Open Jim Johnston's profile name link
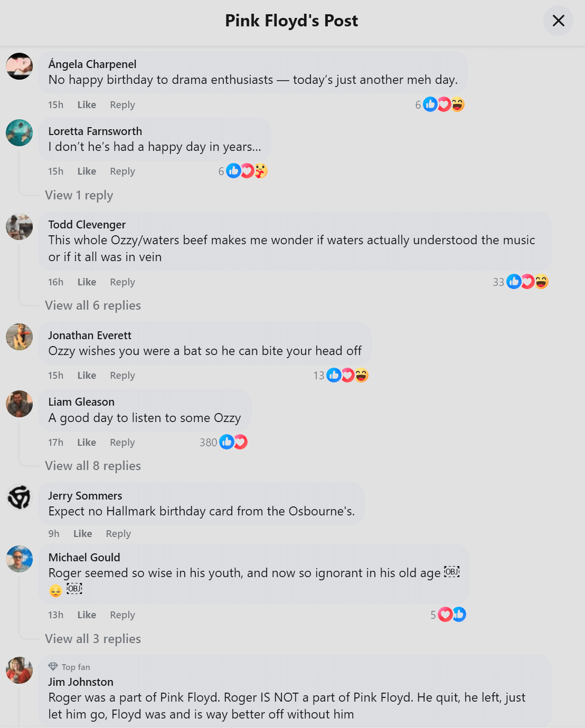 (81, 682)
